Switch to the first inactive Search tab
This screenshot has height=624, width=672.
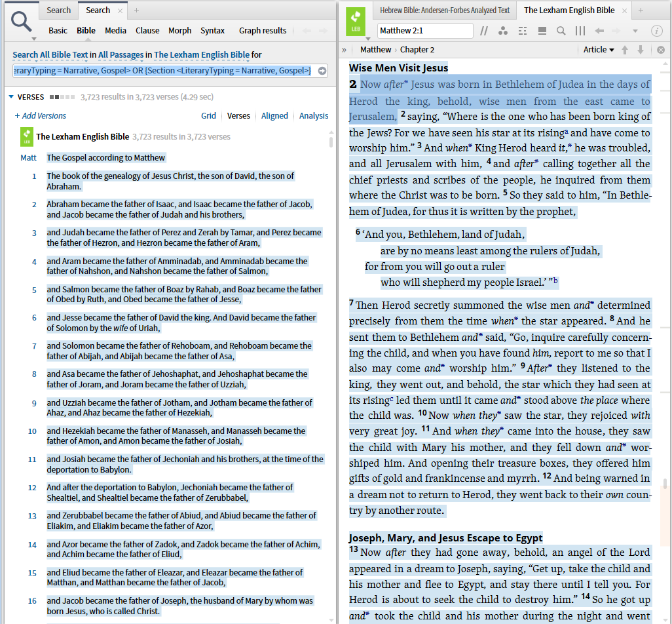58,10
